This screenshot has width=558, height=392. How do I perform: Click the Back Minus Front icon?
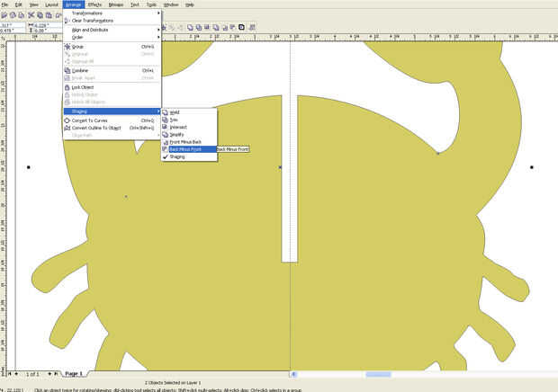coord(165,149)
